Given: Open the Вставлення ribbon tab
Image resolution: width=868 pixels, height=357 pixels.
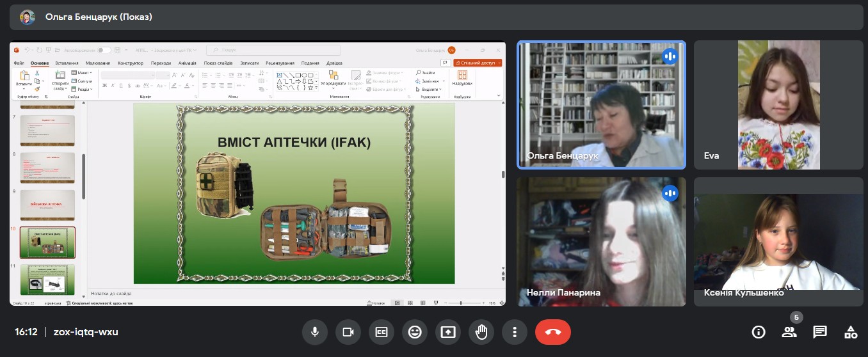Looking at the screenshot, I should tap(67, 63).
